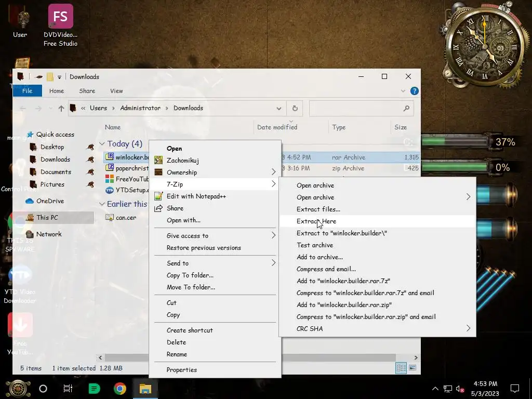Open the address bar history dropdown
Viewport: 532px width, 399px height.
(278, 108)
